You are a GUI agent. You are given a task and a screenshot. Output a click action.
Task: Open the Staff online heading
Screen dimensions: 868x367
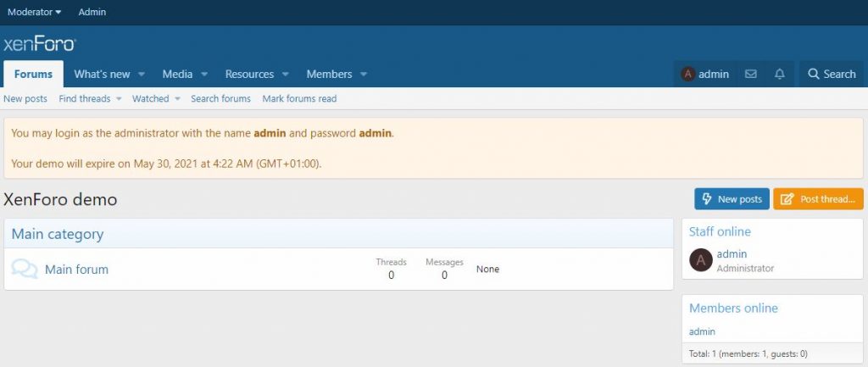coord(720,231)
